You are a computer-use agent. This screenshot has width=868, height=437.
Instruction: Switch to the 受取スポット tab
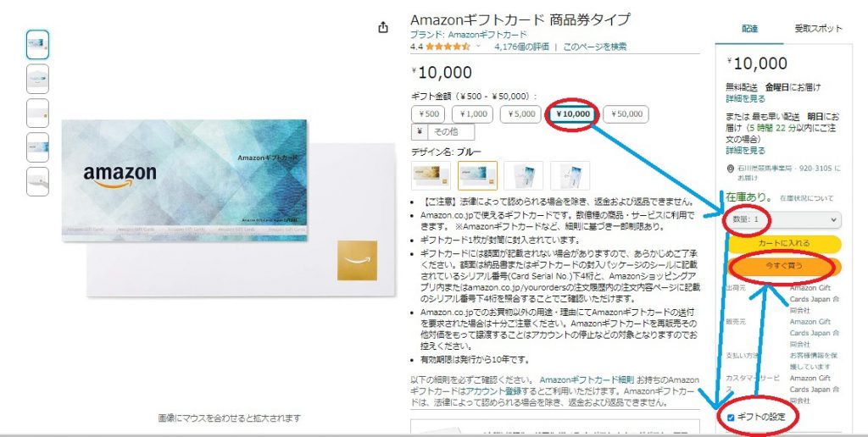pos(818,29)
